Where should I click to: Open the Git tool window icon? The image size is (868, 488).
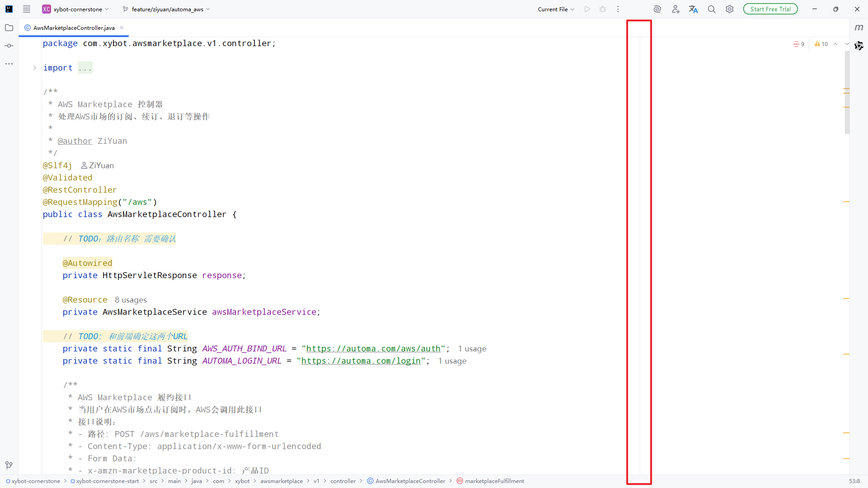9,465
